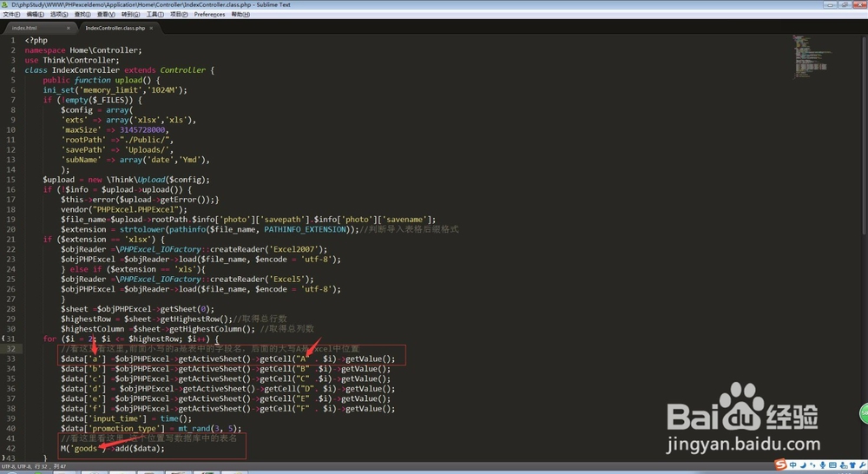868x474 pixels.
Task: Click the Sogou S logo icon
Action: (780, 464)
